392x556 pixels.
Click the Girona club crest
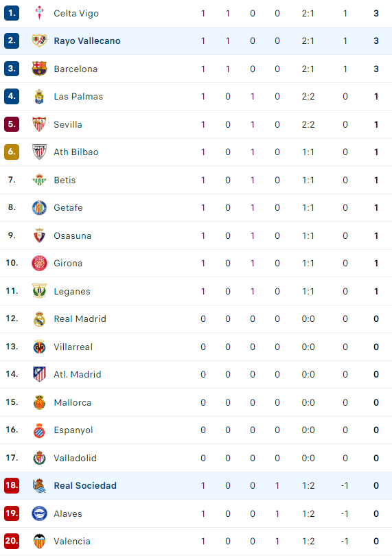point(39,263)
